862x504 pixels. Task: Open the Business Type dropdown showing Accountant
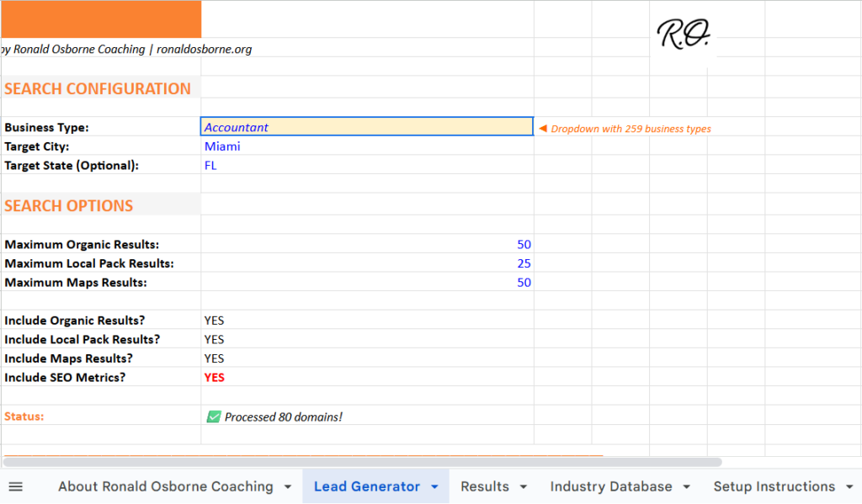coord(366,125)
